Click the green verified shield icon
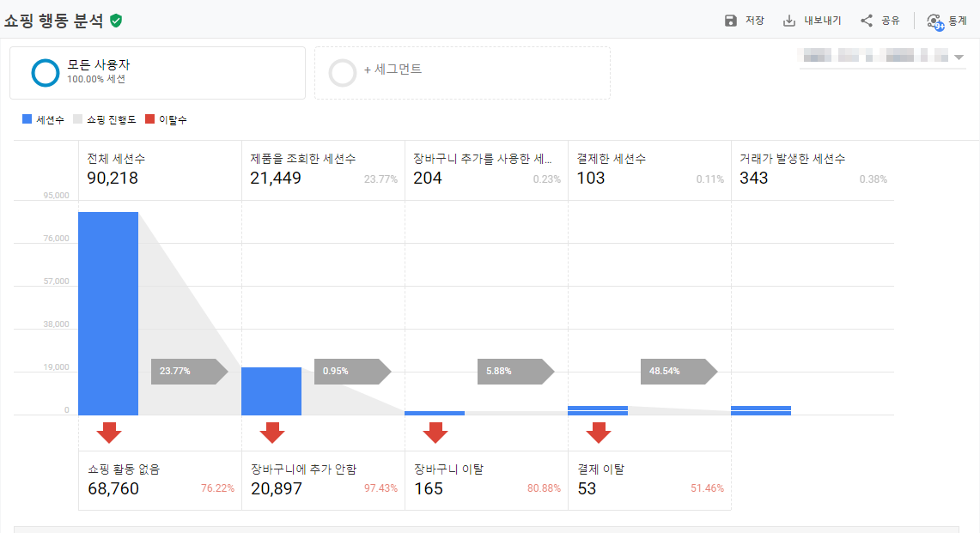 [x=116, y=21]
